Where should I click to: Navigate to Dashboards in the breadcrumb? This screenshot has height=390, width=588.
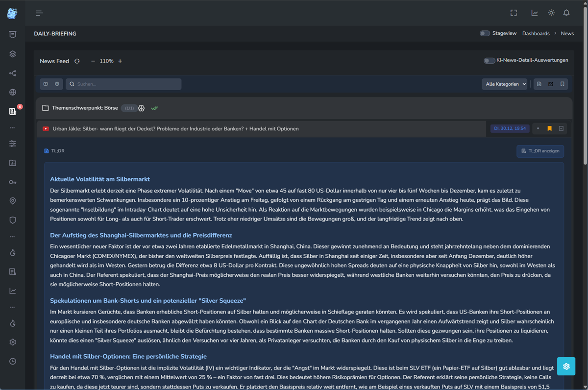(536, 33)
